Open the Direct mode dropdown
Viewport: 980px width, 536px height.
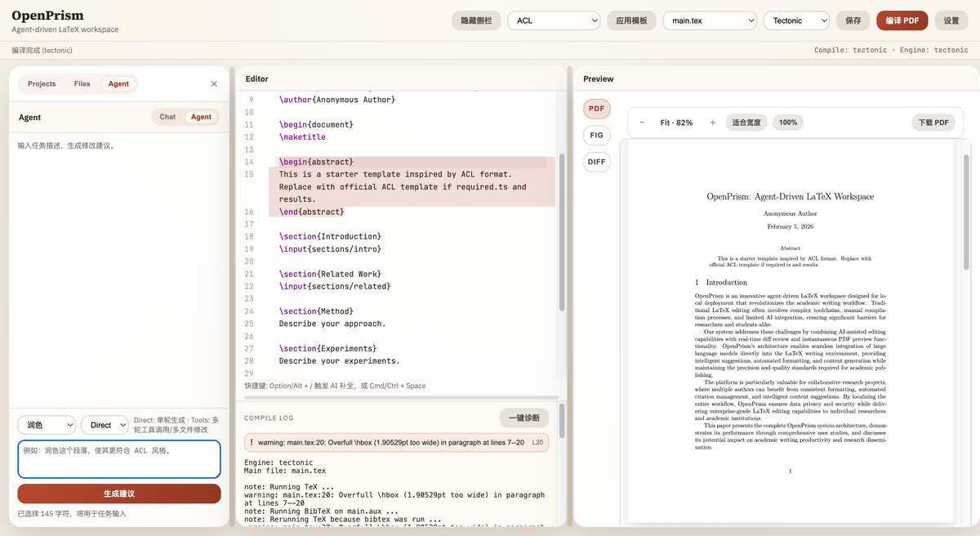105,425
